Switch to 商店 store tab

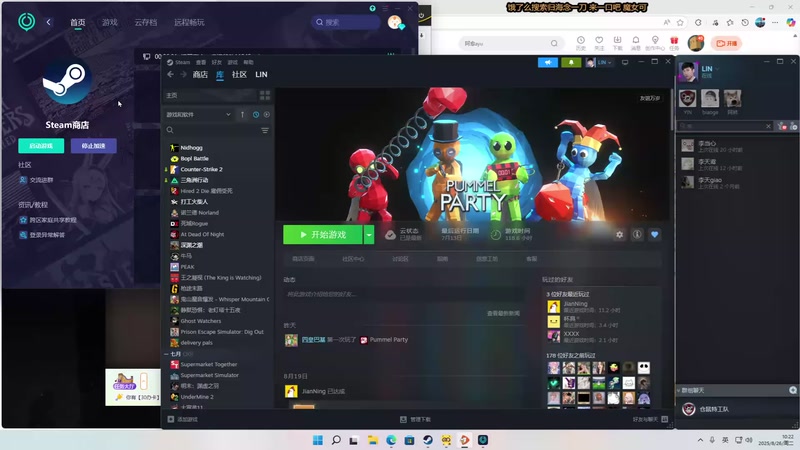click(x=200, y=74)
